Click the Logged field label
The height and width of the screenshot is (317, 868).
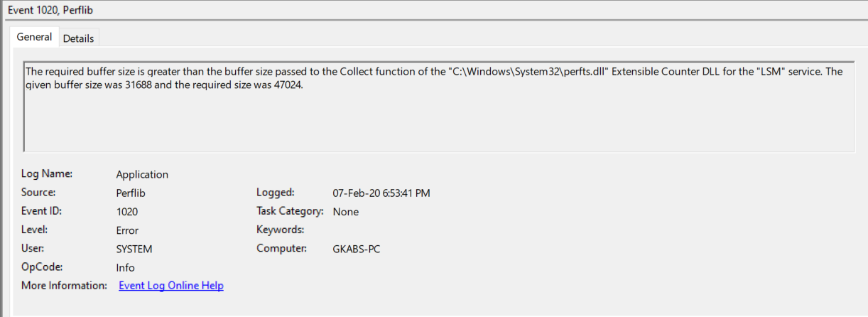(x=275, y=192)
